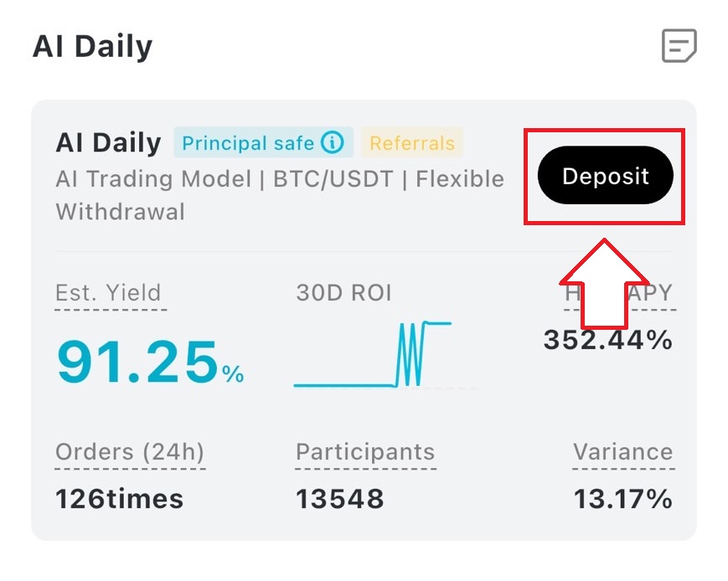Viewport: 728px width, 581px height.
Task: Tap the Principal safe label
Action: (x=248, y=143)
